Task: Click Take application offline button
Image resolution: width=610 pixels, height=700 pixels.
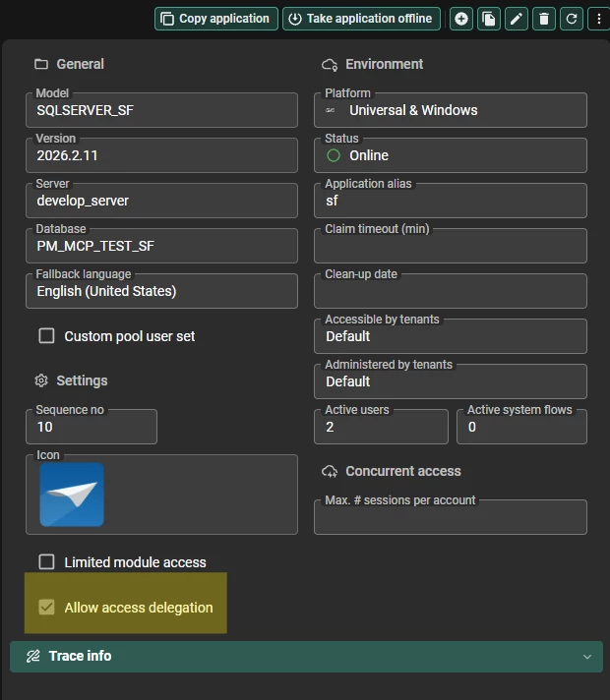Action: click(361, 19)
